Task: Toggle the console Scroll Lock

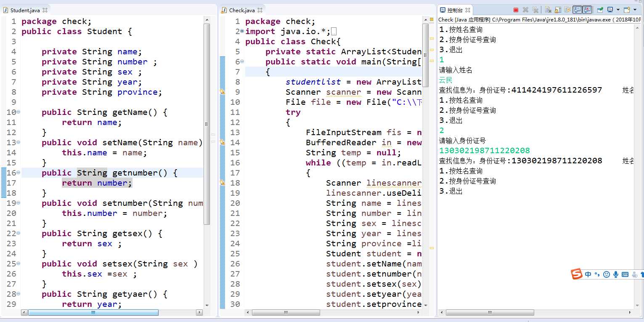Action: [x=558, y=10]
